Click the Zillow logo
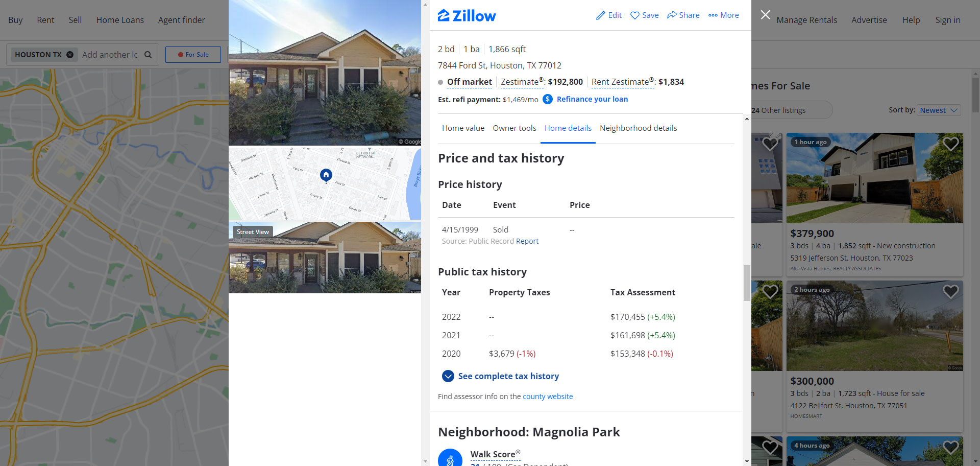 [467, 16]
